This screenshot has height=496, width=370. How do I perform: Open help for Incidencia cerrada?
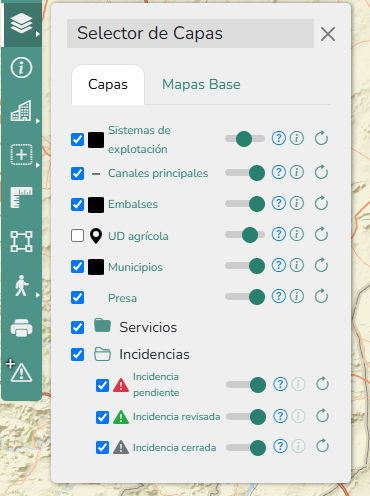tap(280, 446)
